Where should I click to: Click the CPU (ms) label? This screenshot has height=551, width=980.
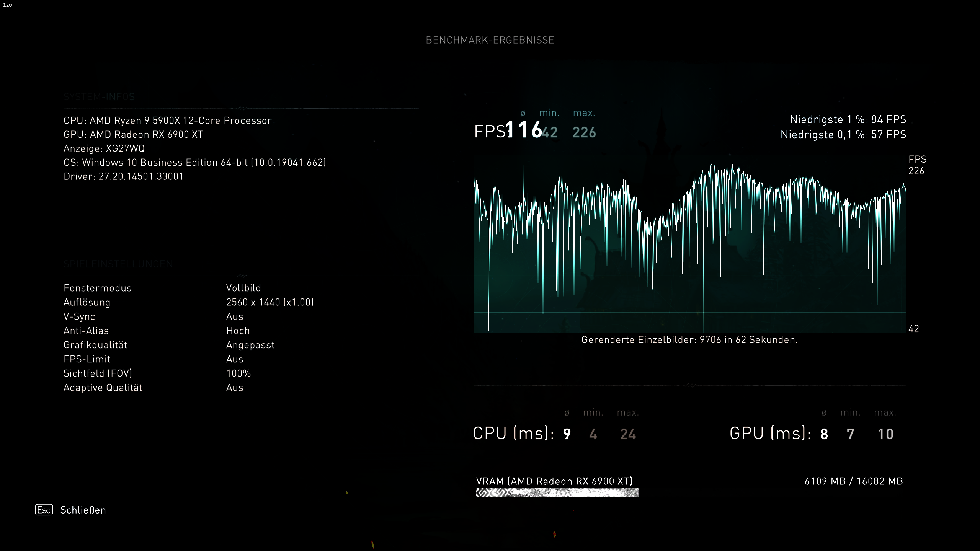pos(513,434)
